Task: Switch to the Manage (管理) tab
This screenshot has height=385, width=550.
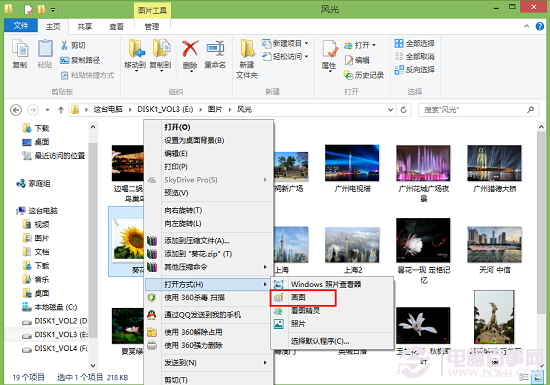Action: [x=152, y=26]
